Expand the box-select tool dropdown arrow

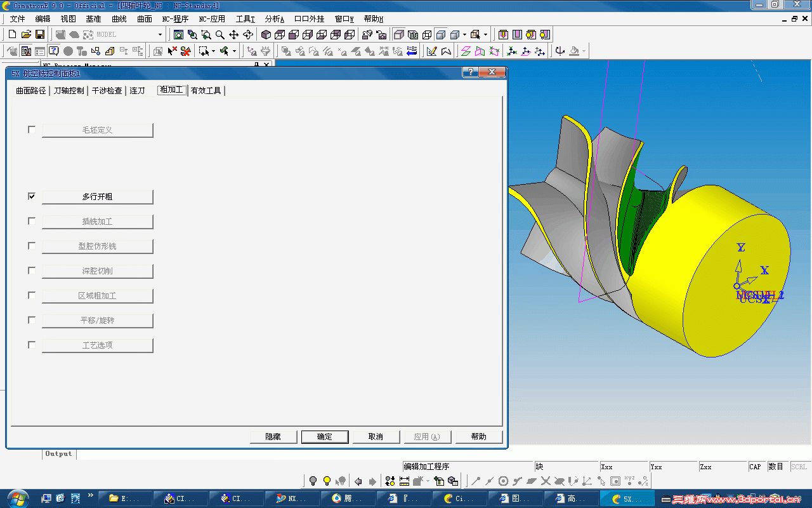pyautogui.click(x=213, y=51)
